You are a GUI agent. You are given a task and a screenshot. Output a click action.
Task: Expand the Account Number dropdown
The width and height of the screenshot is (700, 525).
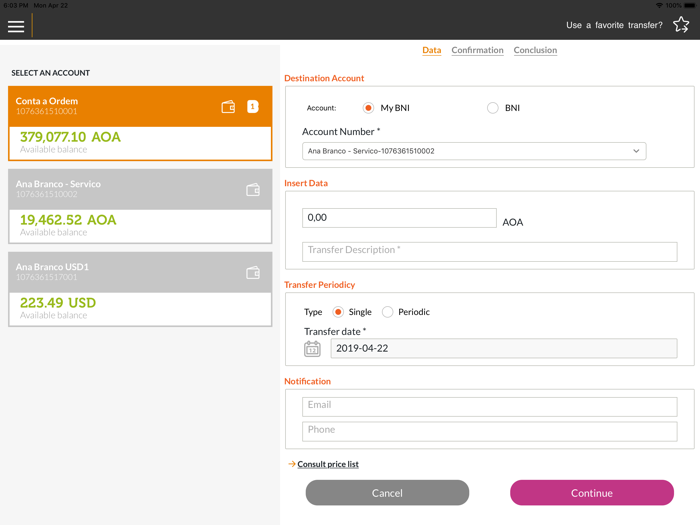pos(474,151)
